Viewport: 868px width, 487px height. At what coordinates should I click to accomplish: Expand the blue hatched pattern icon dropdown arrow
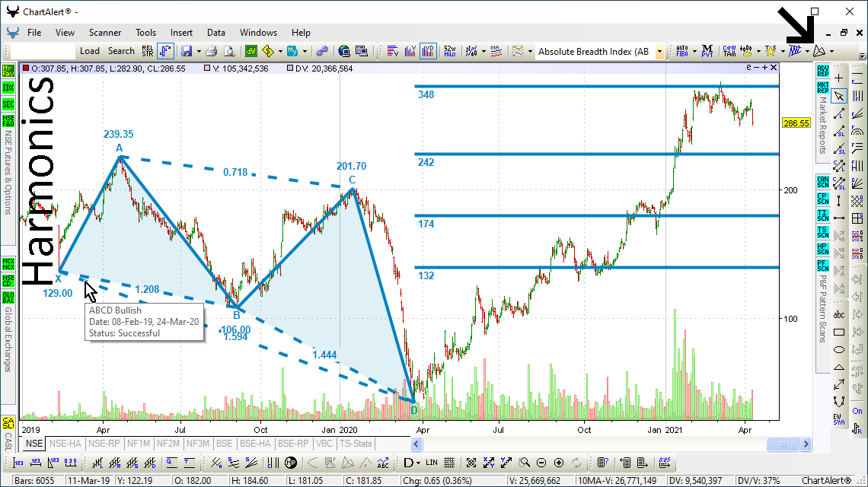pyautogui.click(x=807, y=52)
